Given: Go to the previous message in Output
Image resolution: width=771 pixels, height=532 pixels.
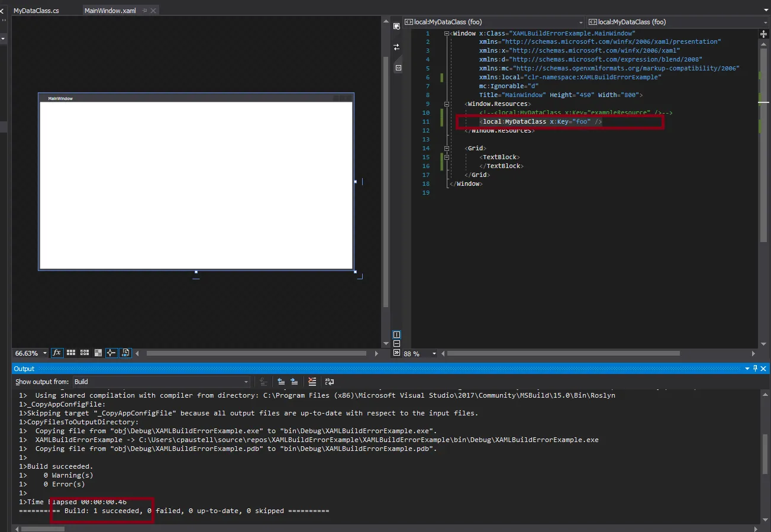Looking at the screenshot, I should [x=281, y=382].
